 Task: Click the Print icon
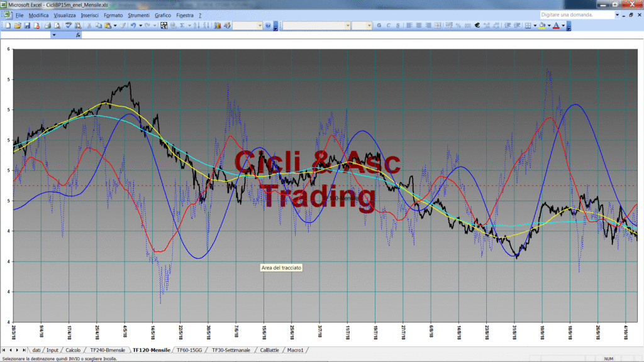pos(48,25)
